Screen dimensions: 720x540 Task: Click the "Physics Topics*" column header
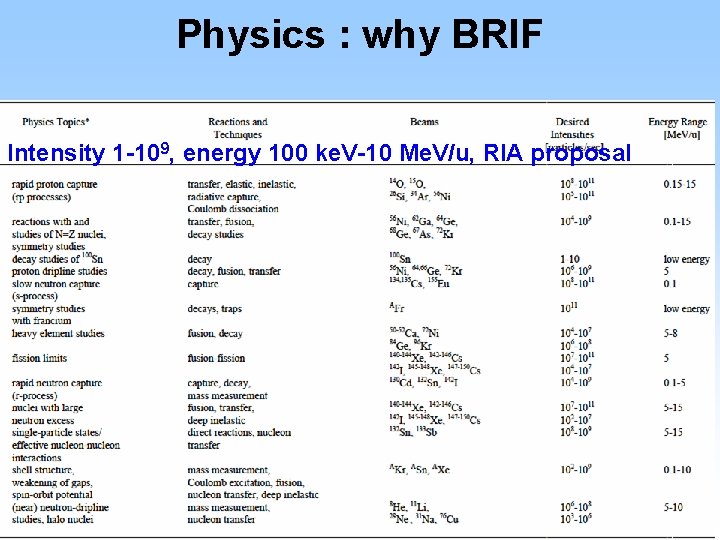(x=56, y=122)
